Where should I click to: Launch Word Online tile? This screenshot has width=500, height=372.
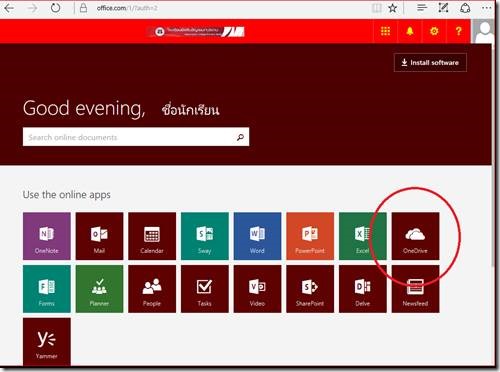257,236
